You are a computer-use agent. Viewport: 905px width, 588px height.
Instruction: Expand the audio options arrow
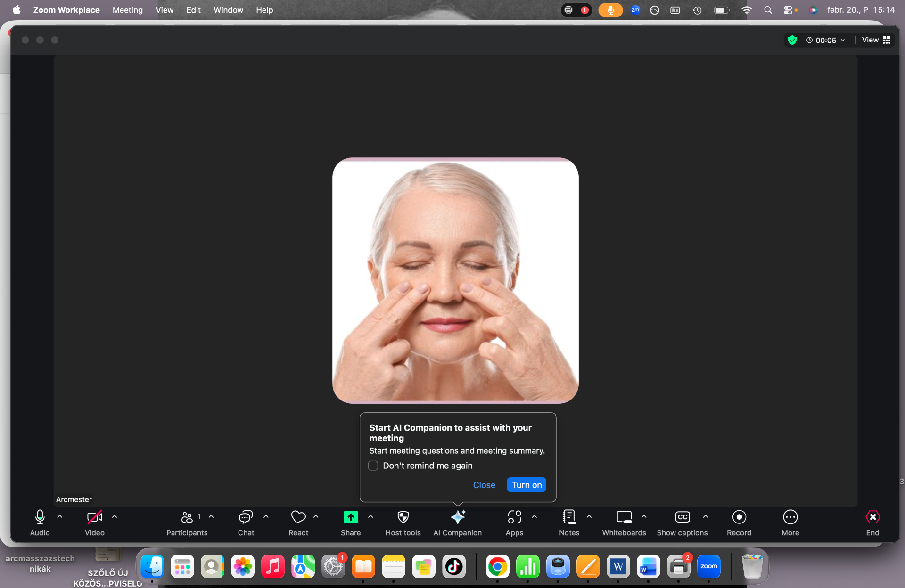(60, 516)
